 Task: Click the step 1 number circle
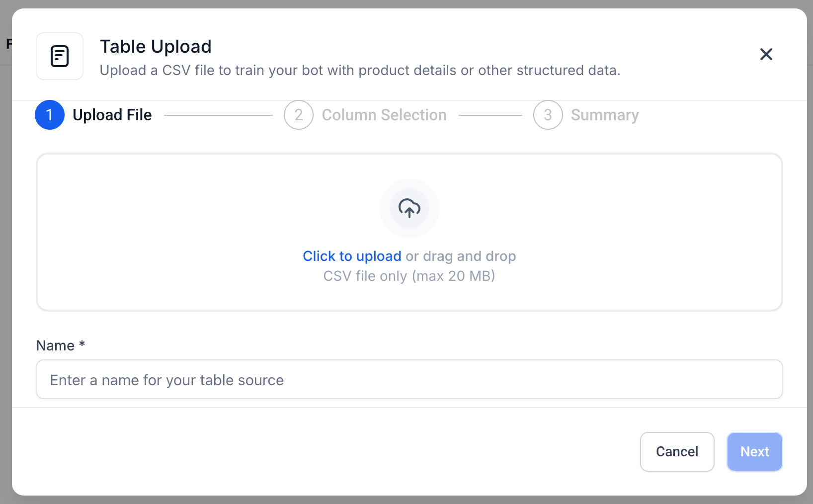click(x=50, y=115)
